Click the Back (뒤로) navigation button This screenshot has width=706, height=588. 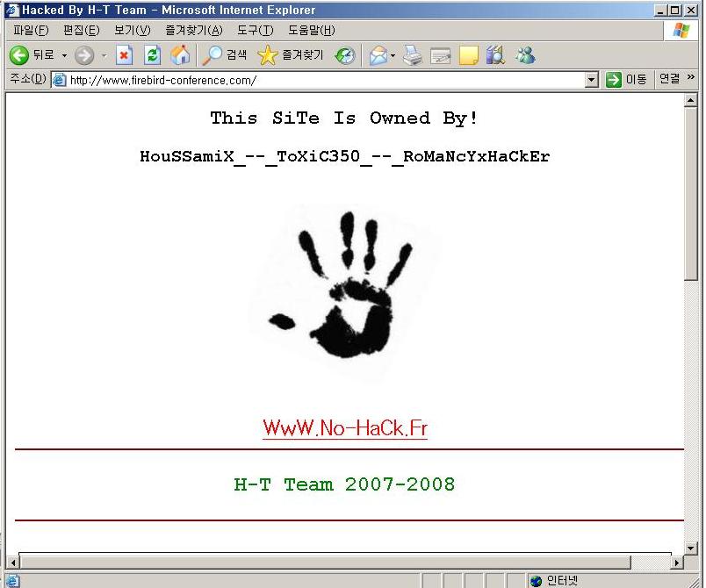[x=32, y=55]
